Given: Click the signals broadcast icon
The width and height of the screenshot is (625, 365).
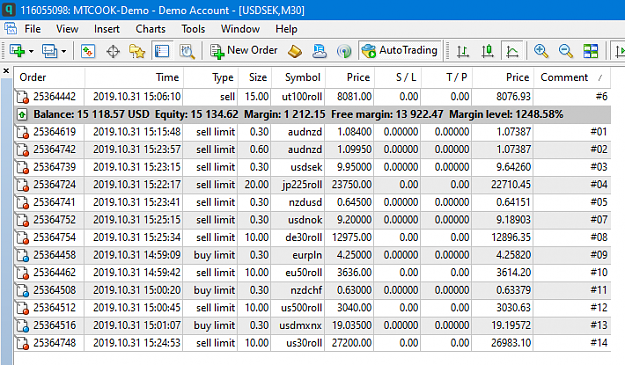Looking at the screenshot, I should (344, 51).
